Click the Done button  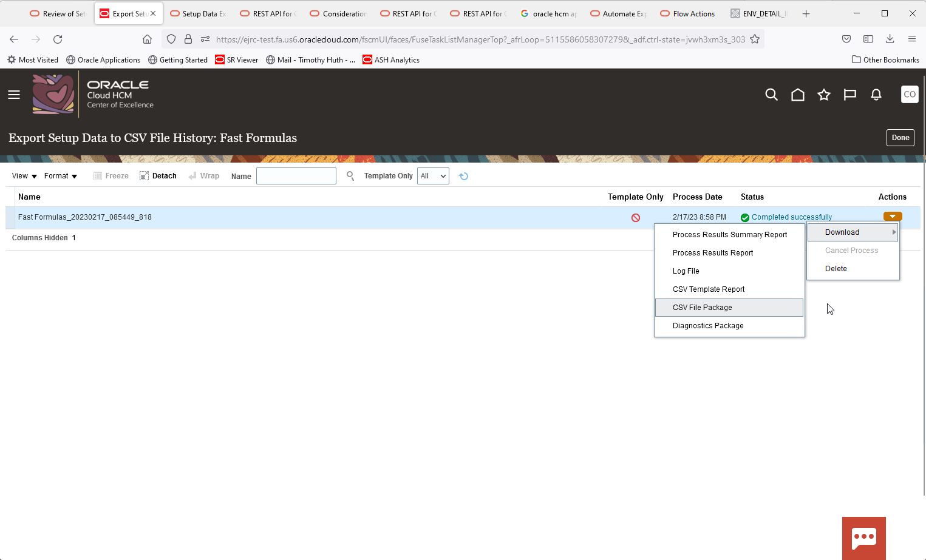point(900,138)
